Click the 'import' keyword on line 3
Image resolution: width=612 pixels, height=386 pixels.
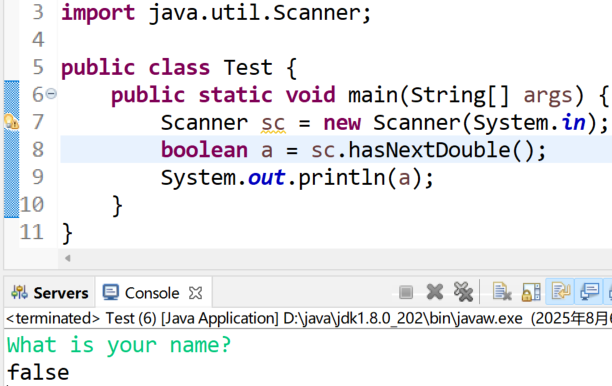98,13
